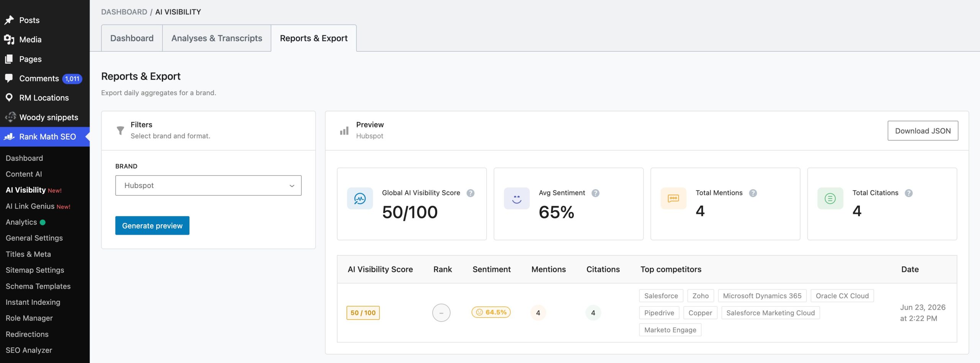Open Content AI submenu link

coord(24,174)
